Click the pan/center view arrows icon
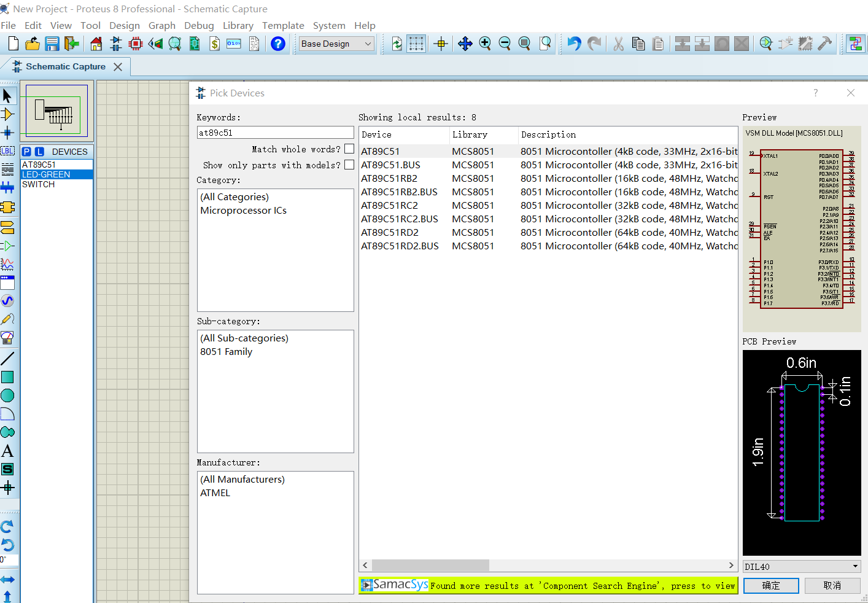 (x=465, y=44)
